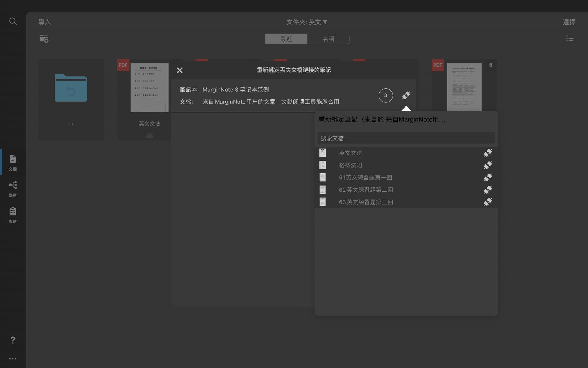
Task: Click the 導入 import button
Action: pyautogui.click(x=44, y=22)
